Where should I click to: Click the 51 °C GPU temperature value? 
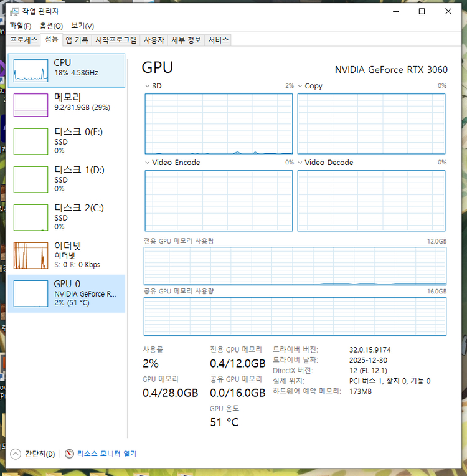click(x=224, y=422)
